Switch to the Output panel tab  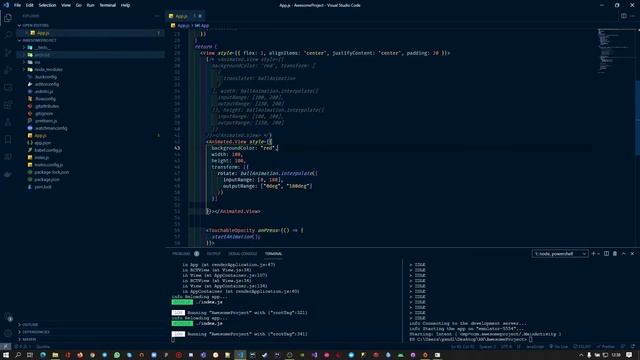click(x=213, y=253)
